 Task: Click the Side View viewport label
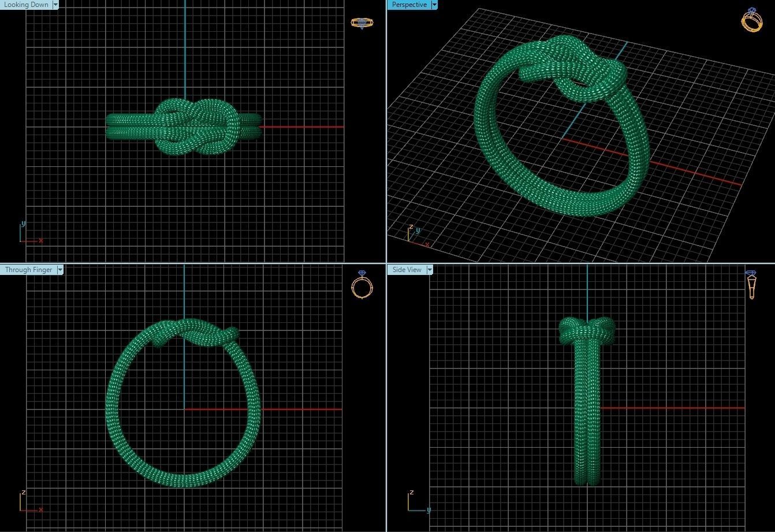407,270
